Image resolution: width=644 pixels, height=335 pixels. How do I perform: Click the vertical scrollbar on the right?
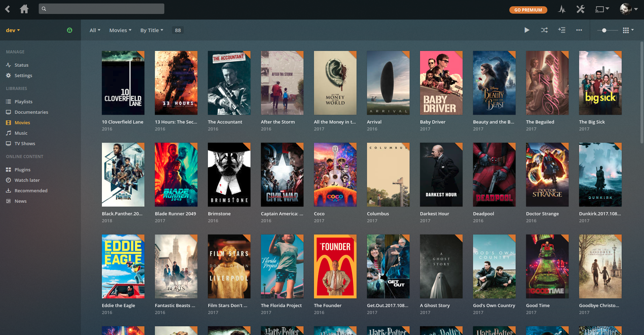[642, 92]
